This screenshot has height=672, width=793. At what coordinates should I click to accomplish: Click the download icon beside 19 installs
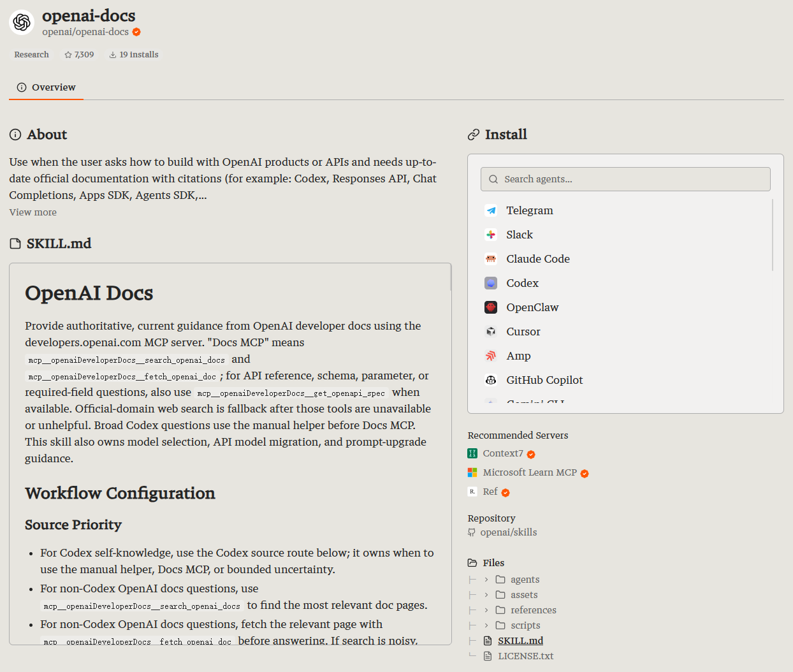coord(113,55)
